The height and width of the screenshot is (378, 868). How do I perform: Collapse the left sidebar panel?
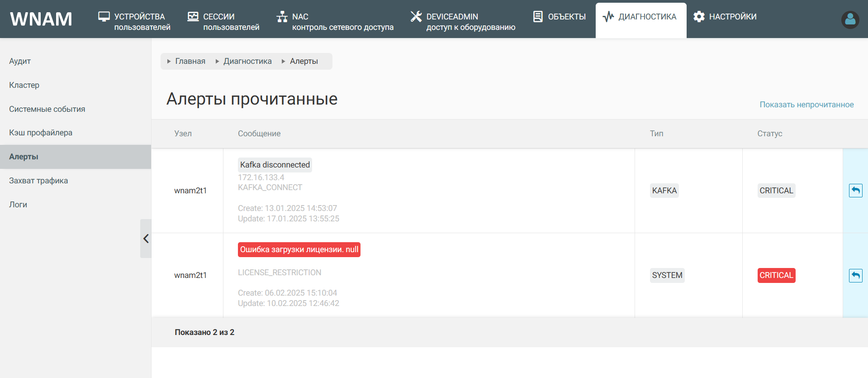pyautogui.click(x=146, y=239)
